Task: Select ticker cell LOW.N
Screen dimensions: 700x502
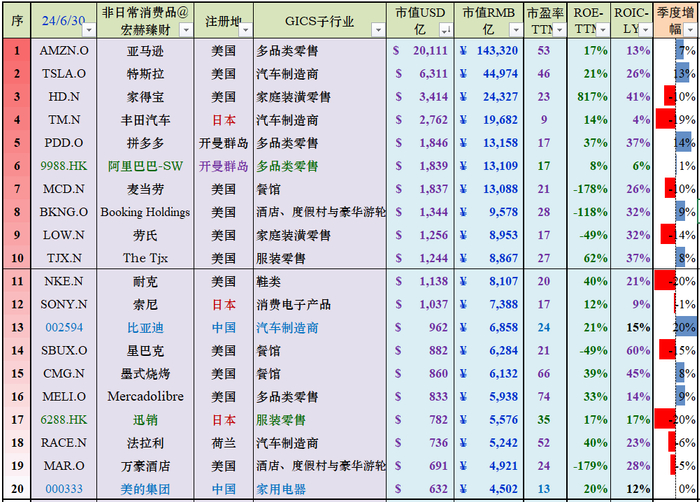Action: tap(64, 235)
